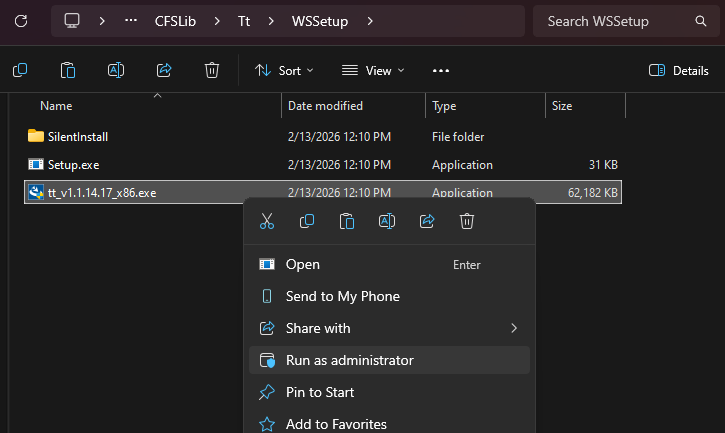The height and width of the screenshot is (433, 725).
Task: Click the Delete trash icon in context menu
Action: pos(467,222)
